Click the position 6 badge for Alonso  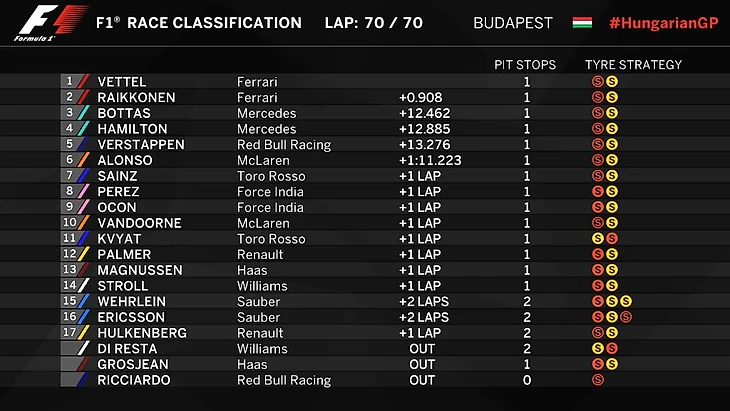[69, 160]
